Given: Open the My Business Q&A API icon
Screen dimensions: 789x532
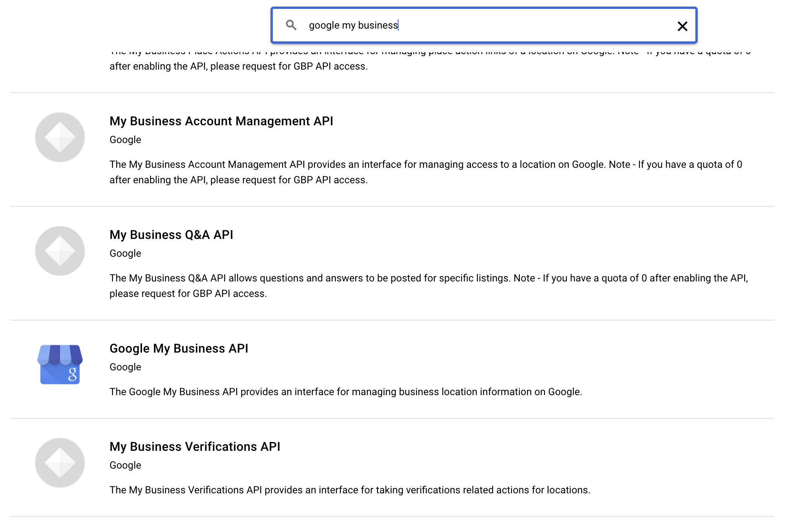Looking at the screenshot, I should (60, 251).
